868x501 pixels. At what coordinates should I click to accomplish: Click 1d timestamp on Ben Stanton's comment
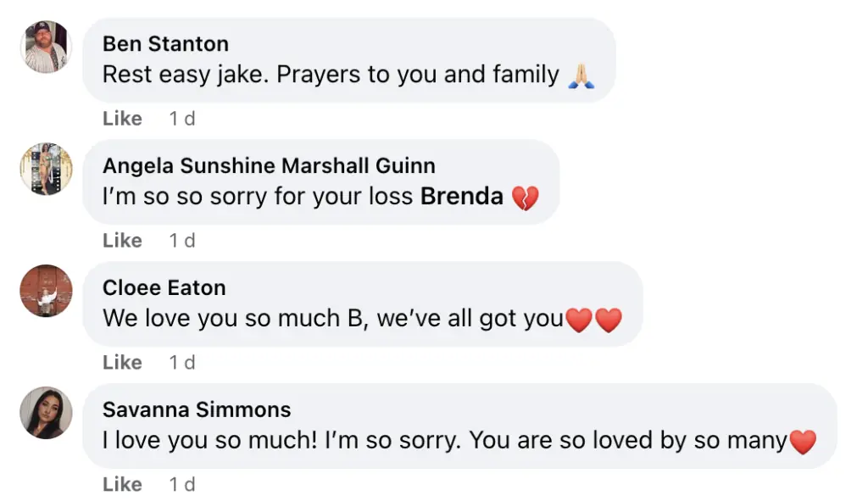pos(182,119)
